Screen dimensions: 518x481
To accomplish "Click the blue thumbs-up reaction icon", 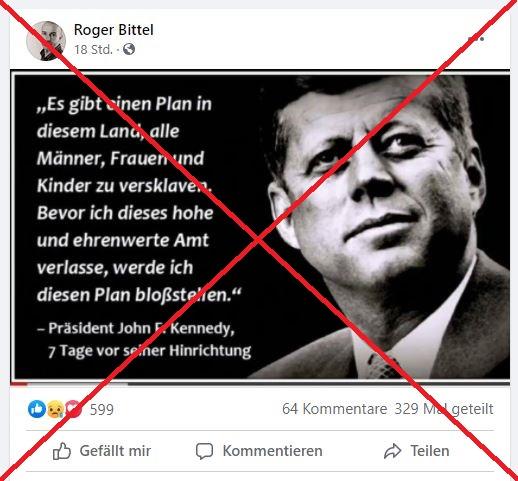I will click(x=37, y=409).
